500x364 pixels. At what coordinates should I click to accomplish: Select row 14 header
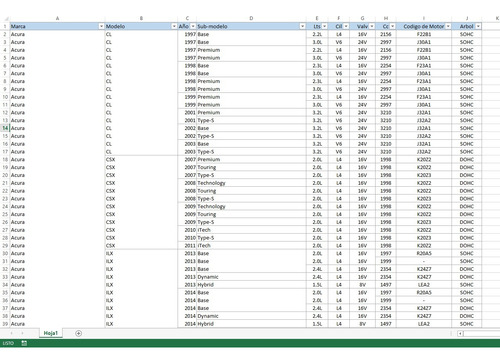(x=5, y=128)
